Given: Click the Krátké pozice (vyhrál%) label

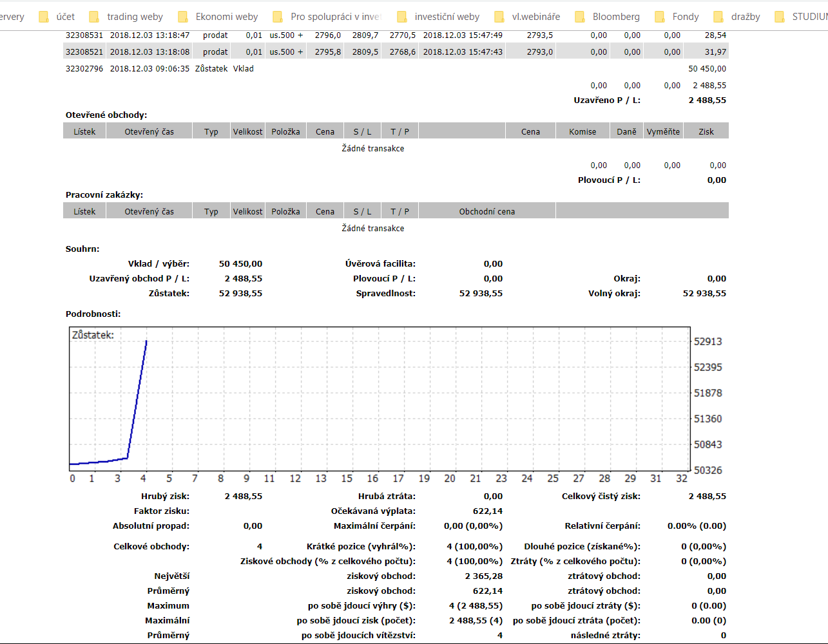Looking at the screenshot, I should [361, 547].
